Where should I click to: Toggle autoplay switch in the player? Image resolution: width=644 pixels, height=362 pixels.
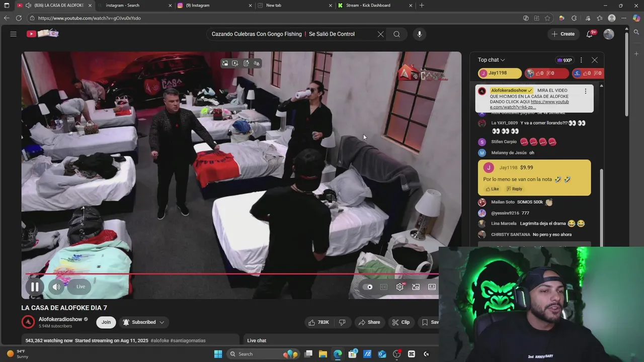click(x=369, y=287)
